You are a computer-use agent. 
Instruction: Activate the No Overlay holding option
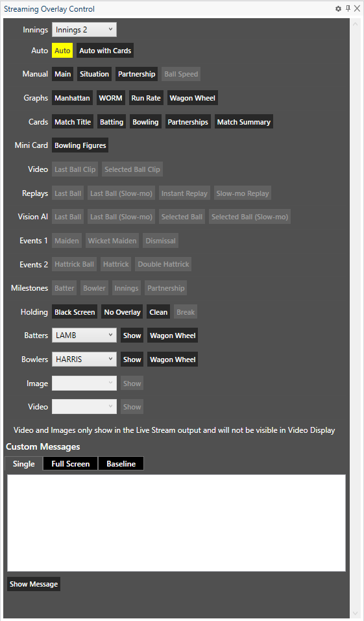(122, 312)
